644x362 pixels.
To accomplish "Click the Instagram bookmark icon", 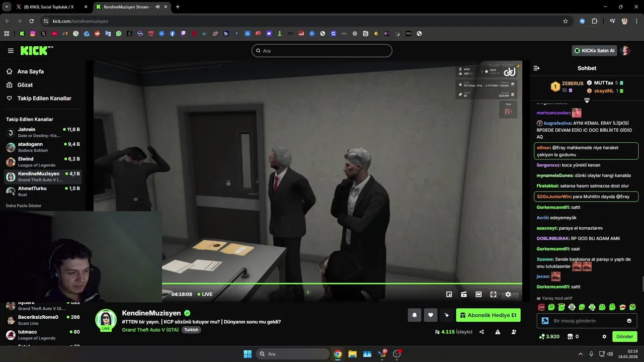I will click(x=33, y=34).
